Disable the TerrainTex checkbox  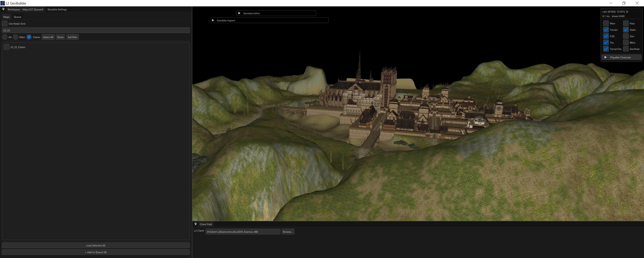[x=606, y=49]
